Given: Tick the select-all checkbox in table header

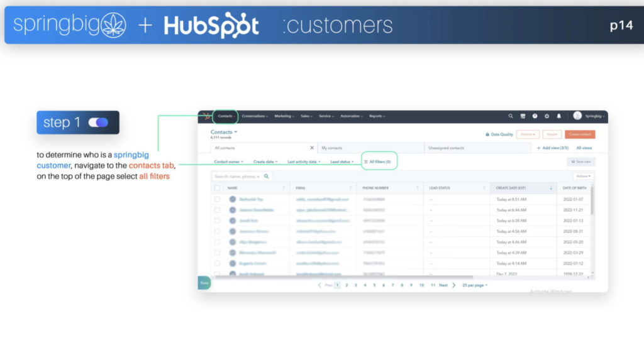Looking at the screenshot, I should (x=217, y=188).
